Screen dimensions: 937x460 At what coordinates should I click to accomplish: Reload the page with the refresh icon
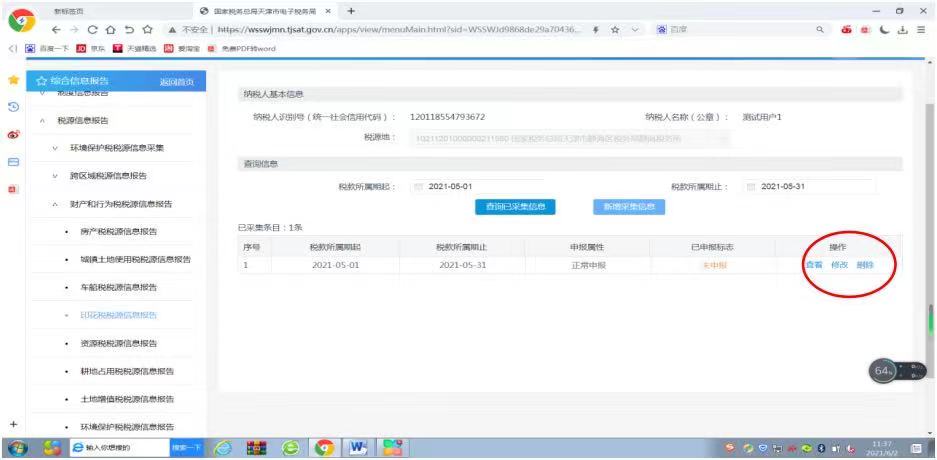92,30
